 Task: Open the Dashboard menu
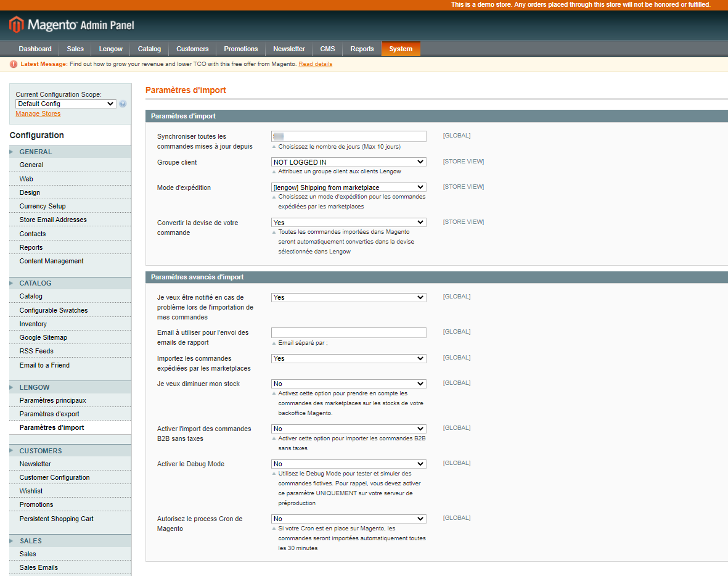click(x=35, y=49)
